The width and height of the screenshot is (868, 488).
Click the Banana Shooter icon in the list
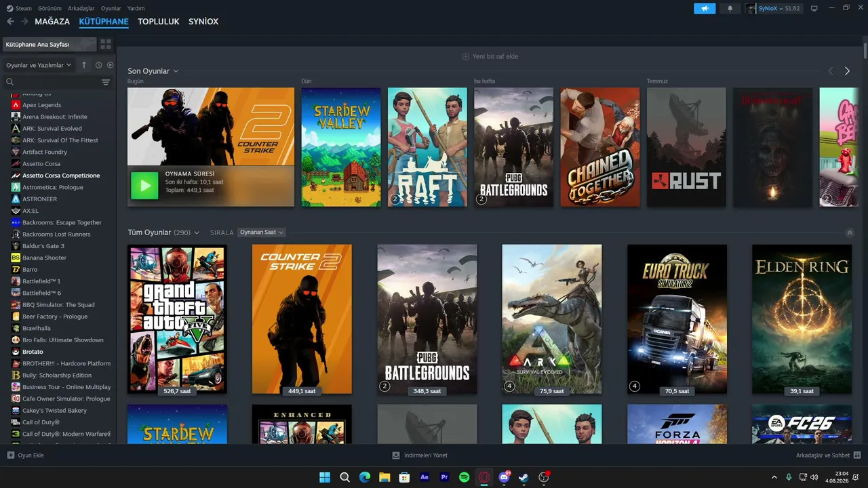[x=16, y=258]
